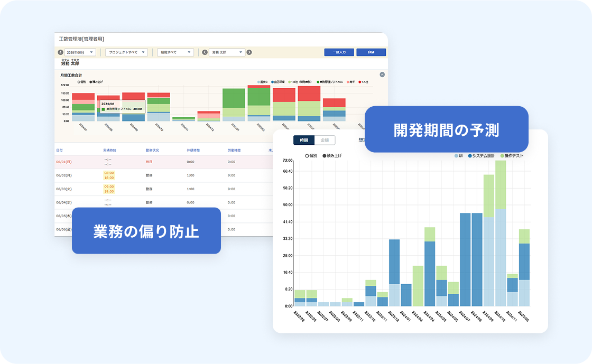The height and width of the screenshot is (364, 592).
Task: Toggle the 業務管理ソフトXSC legend marker
Action: pyautogui.click(x=318, y=82)
